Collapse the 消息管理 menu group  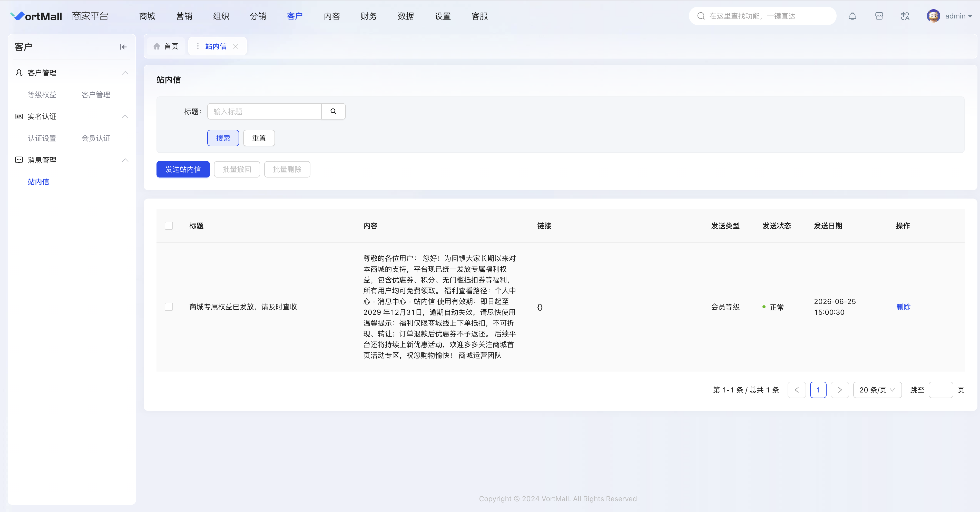click(x=125, y=160)
